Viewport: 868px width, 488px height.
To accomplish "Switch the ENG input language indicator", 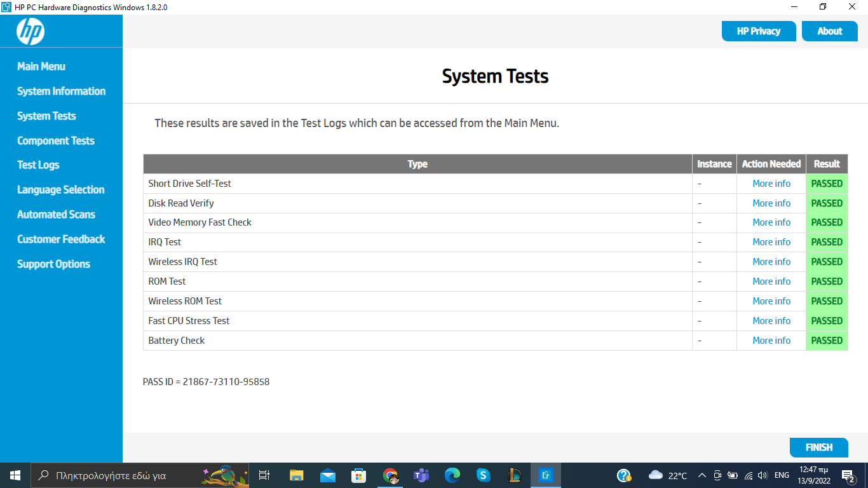I will click(782, 475).
